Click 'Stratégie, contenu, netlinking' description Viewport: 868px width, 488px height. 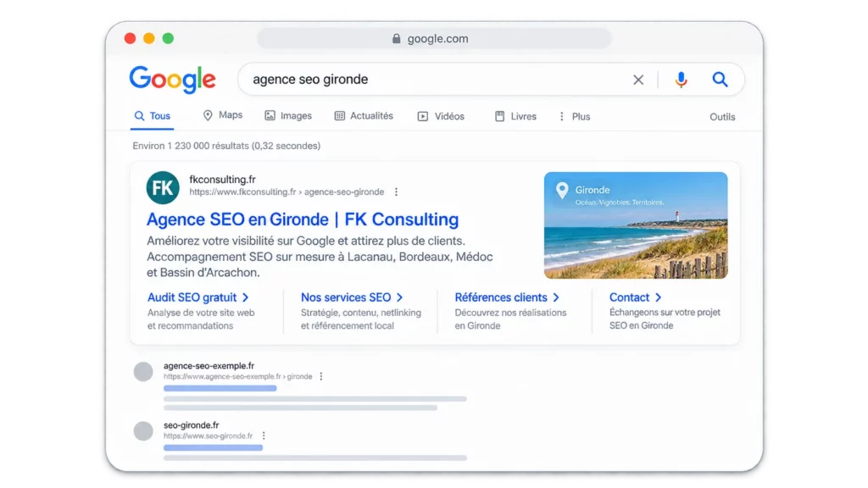coord(361,313)
